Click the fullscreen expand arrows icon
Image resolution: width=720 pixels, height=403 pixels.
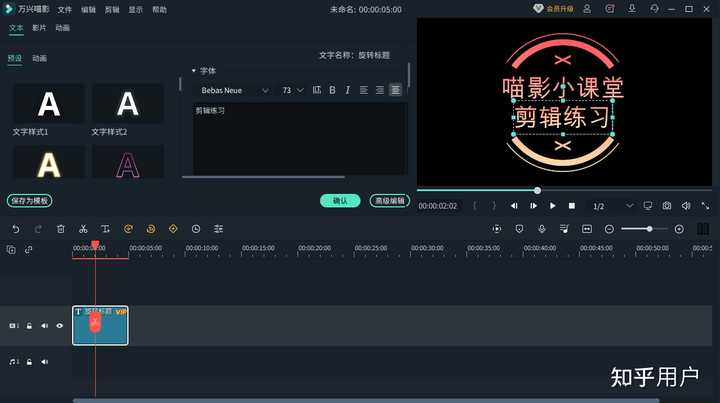pyautogui.click(x=705, y=206)
